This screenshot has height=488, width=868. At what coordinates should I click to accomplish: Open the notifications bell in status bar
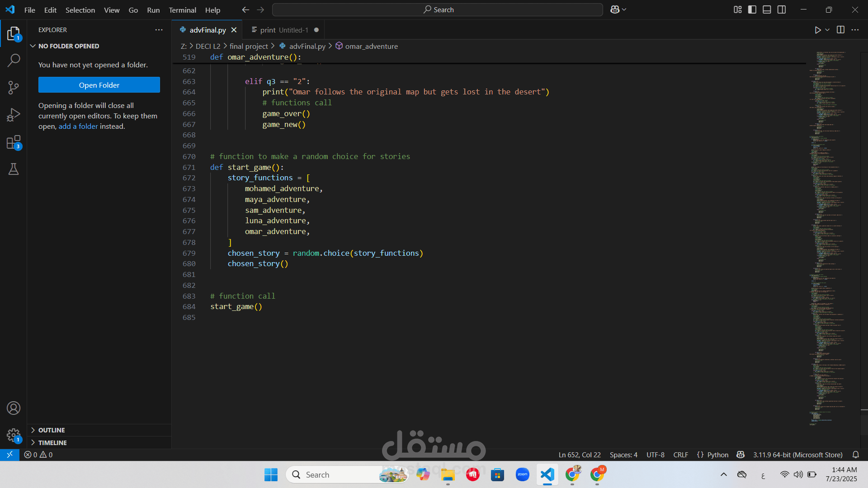tap(855, 455)
